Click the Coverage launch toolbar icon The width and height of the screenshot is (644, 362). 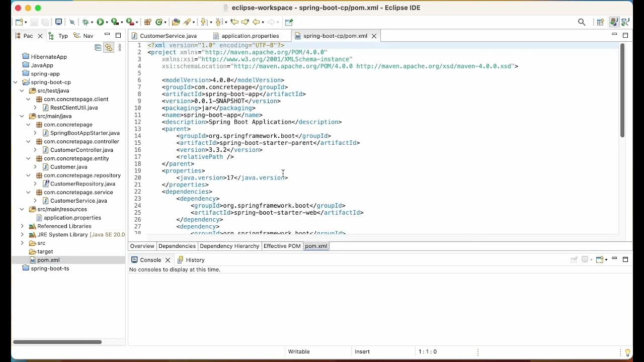tap(115, 22)
